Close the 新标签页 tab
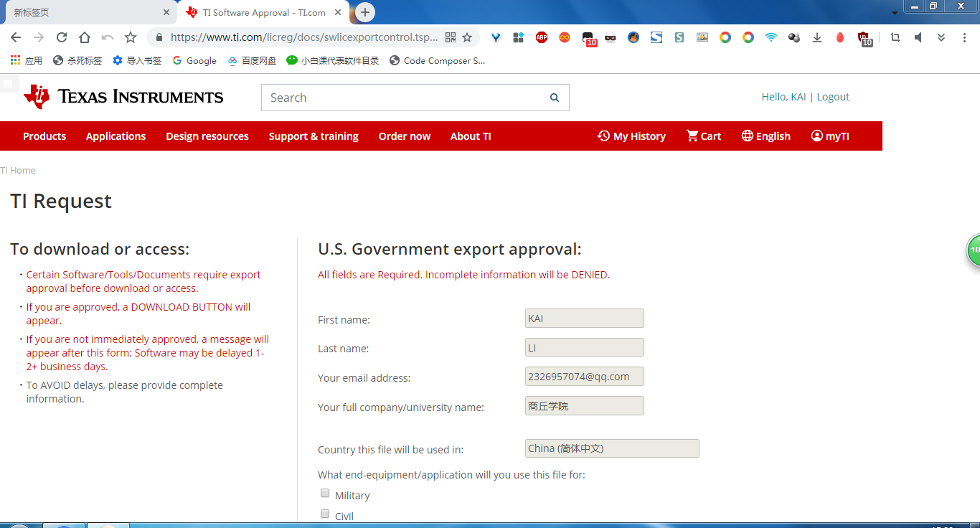The image size is (980, 528). click(x=166, y=12)
